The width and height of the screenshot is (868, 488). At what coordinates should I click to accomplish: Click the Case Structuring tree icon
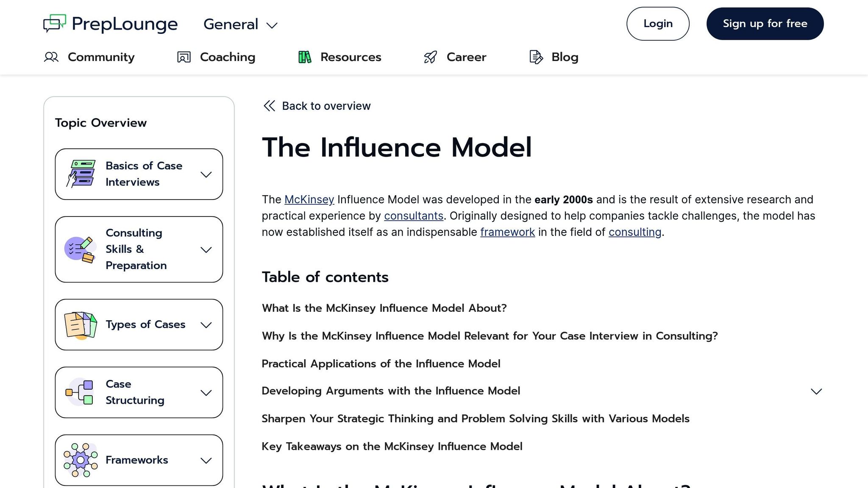coord(80,393)
